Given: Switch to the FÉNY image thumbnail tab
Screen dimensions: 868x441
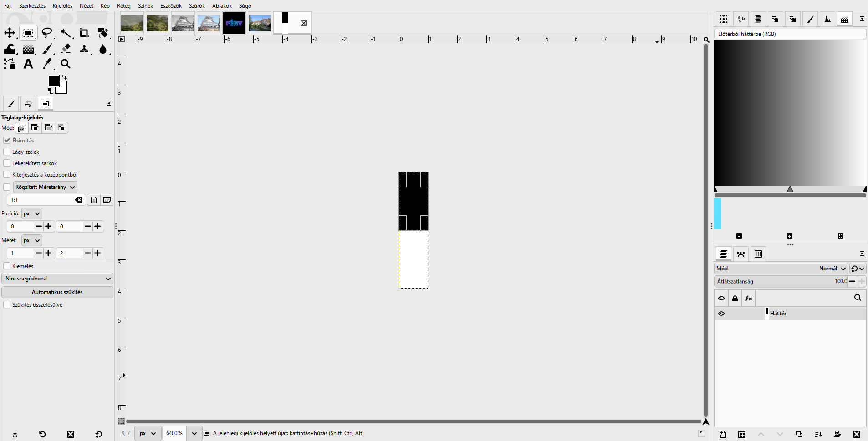Looking at the screenshot, I should (234, 23).
